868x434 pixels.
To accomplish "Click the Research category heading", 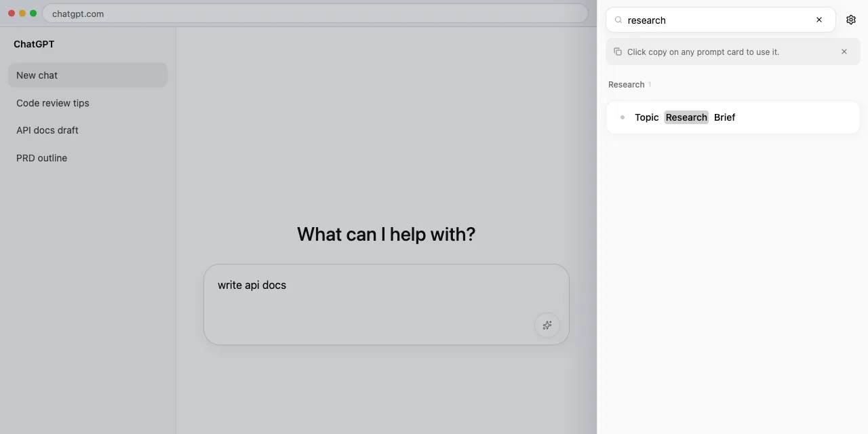I will coord(626,85).
